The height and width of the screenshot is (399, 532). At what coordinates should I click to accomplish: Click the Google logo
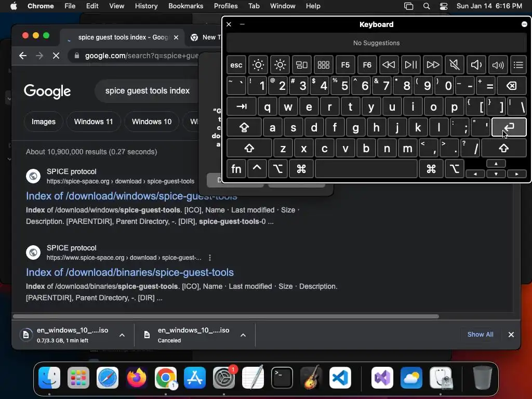pos(47,91)
